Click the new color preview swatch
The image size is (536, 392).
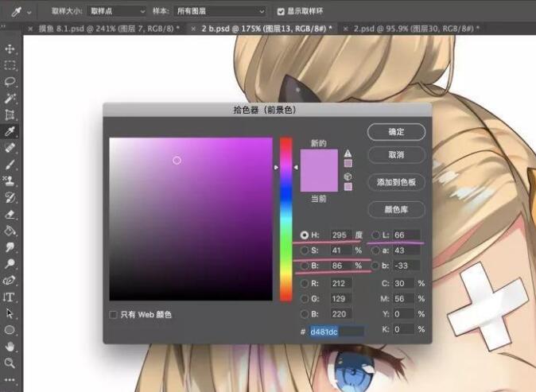click(319, 160)
